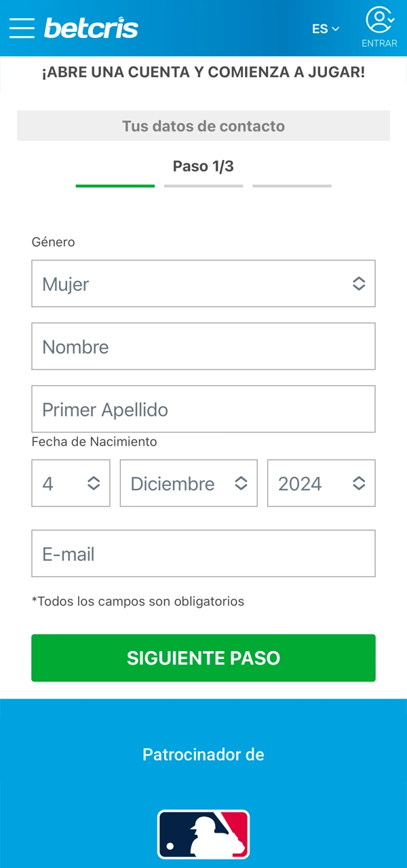Screen dimensions: 407x868
Task: Click the betcris logo
Action: tap(91, 28)
